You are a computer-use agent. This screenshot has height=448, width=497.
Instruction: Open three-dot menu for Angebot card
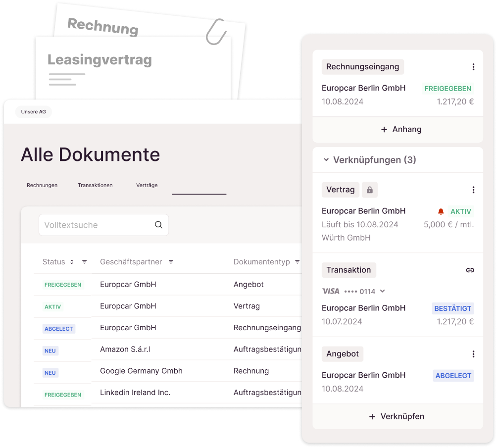point(473,354)
